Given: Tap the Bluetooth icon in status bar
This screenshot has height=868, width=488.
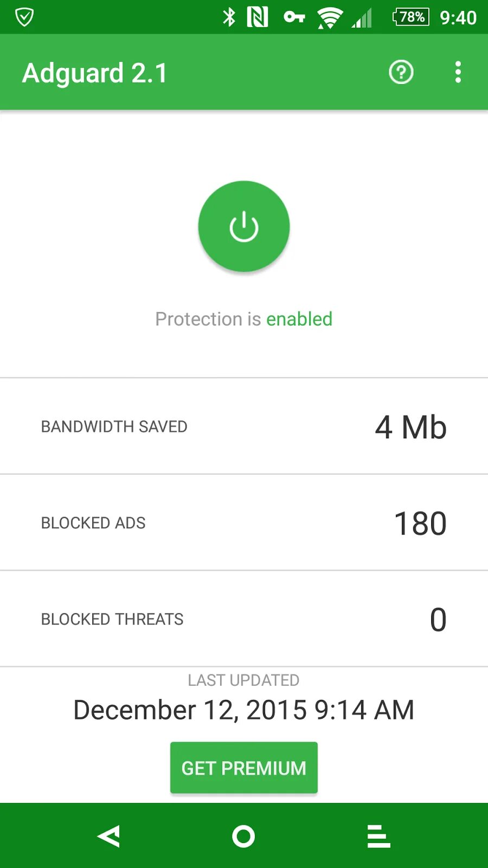Looking at the screenshot, I should pyautogui.click(x=229, y=17).
